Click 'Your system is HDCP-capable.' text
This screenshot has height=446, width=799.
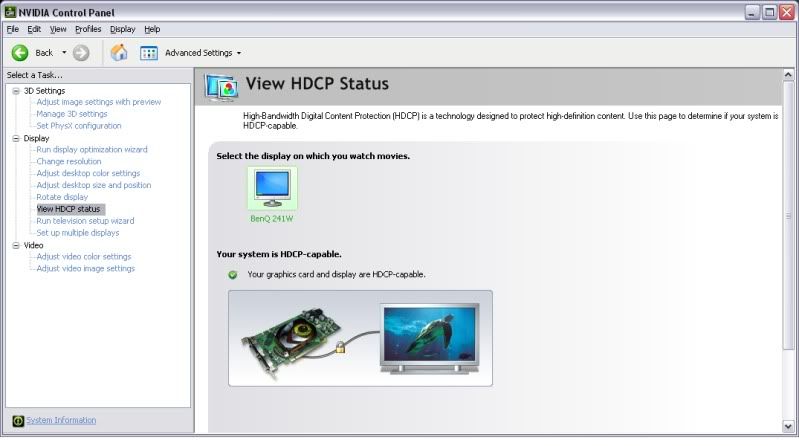click(279, 254)
